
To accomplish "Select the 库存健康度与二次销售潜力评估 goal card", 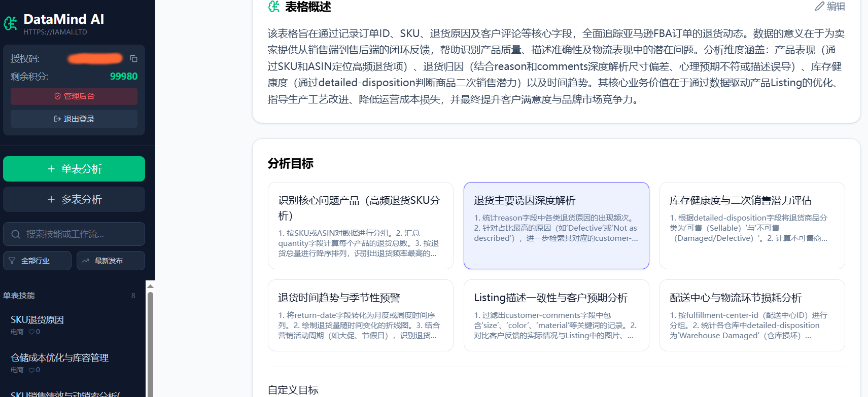I will (752, 225).
